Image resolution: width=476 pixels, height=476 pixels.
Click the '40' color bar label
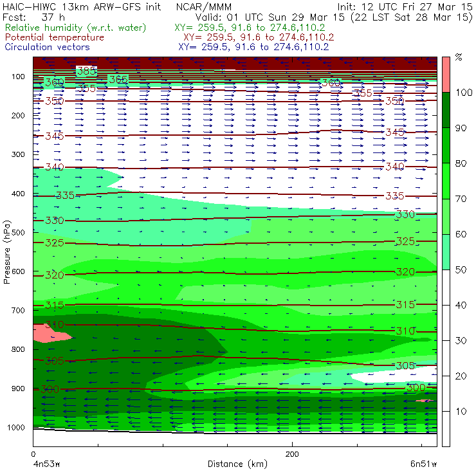(461, 305)
